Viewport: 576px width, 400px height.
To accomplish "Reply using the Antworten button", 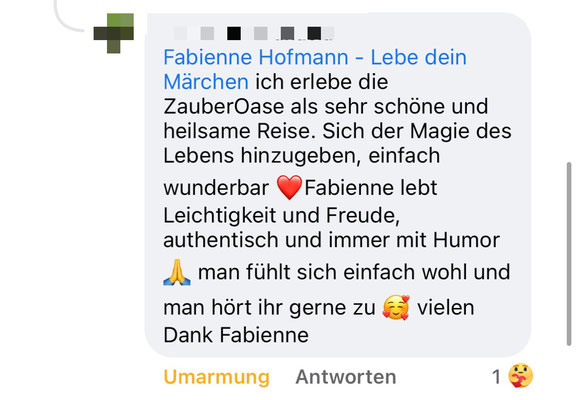I will pos(346,377).
